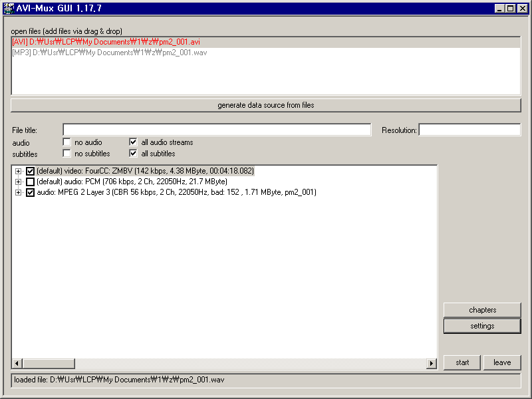Click the stream list left scroll arrow
532x399 pixels.
[17, 363]
